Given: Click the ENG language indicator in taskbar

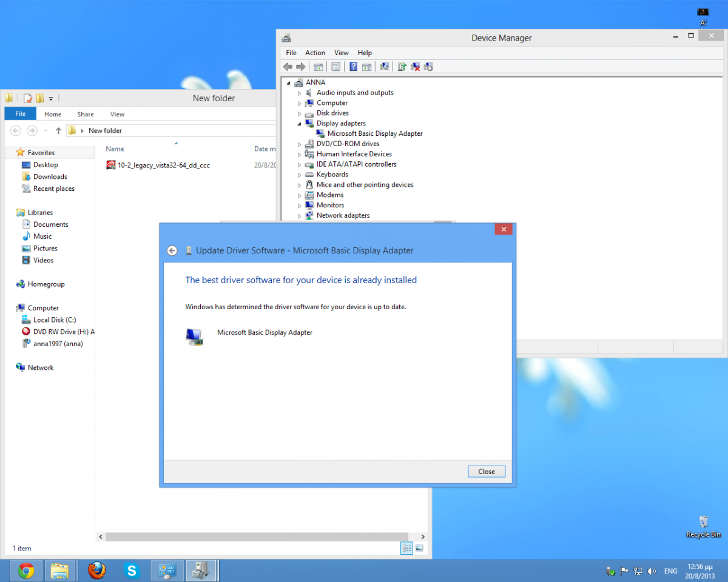Looking at the screenshot, I should pyautogui.click(x=671, y=571).
